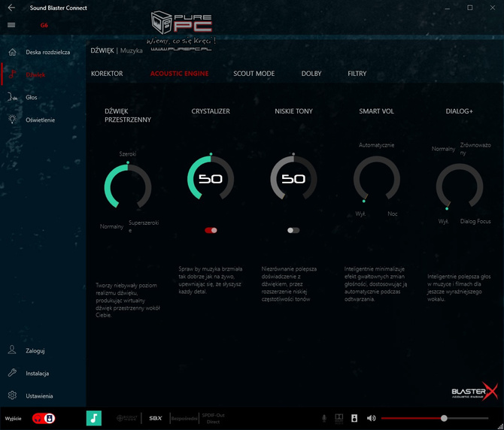504x430 pixels.
Task: Click the microphone icon in bottom bar
Action: click(324, 418)
